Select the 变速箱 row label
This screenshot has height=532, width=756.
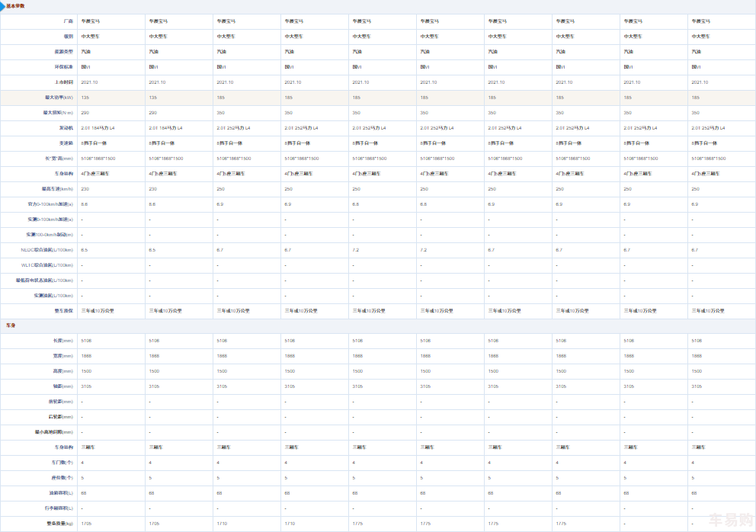(66, 143)
